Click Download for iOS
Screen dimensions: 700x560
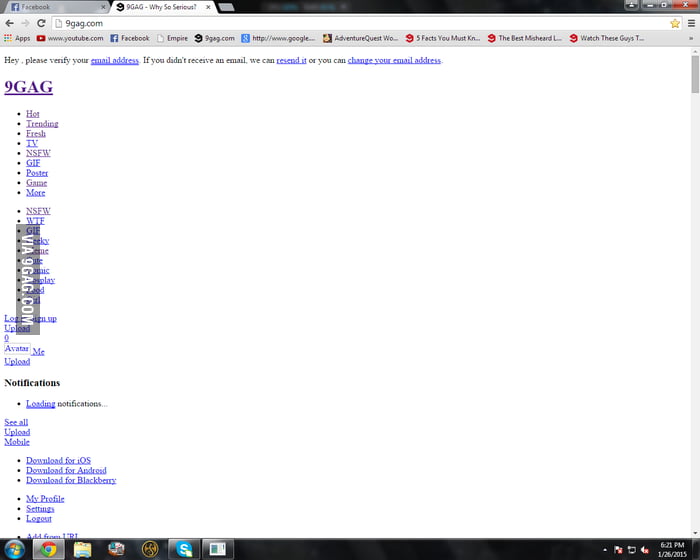[58, 460]
